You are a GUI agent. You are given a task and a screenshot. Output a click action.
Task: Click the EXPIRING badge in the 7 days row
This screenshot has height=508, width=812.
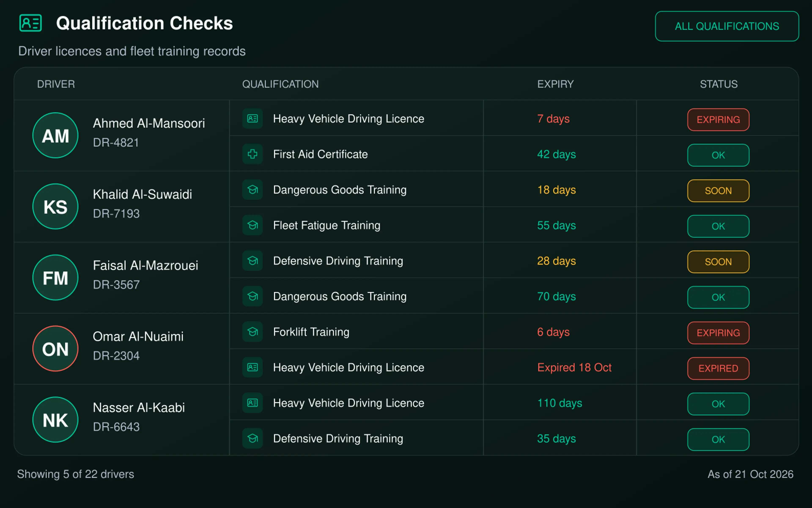(x=718, y=120)
